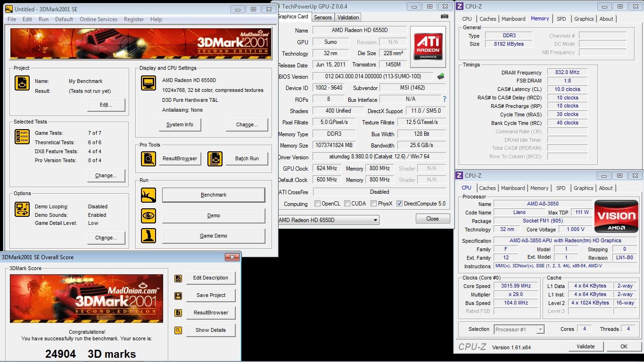Open the AMD Radeon HD 6550D adapter dropdown
Image resolution: width=644 pixels, height=362 pixels.
coord(375,220)
